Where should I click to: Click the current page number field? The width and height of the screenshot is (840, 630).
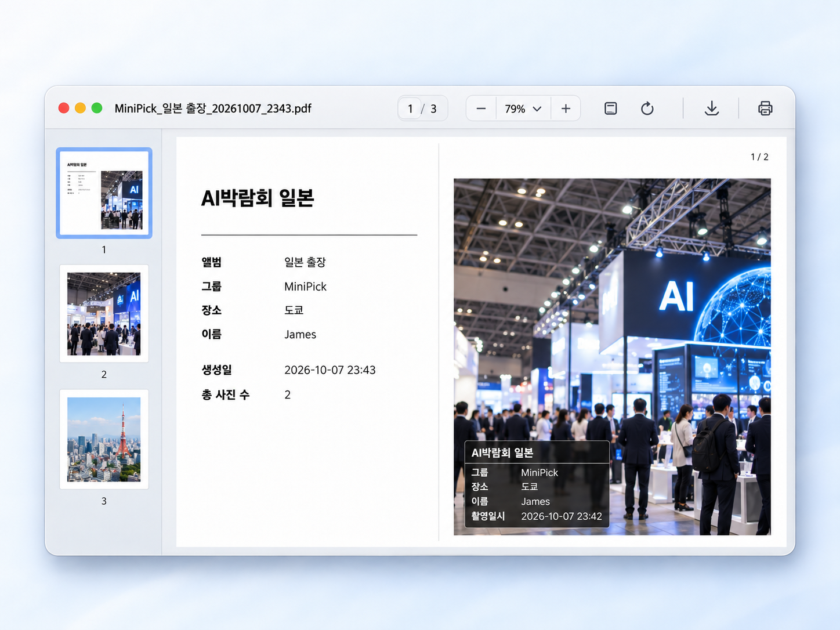410,108
